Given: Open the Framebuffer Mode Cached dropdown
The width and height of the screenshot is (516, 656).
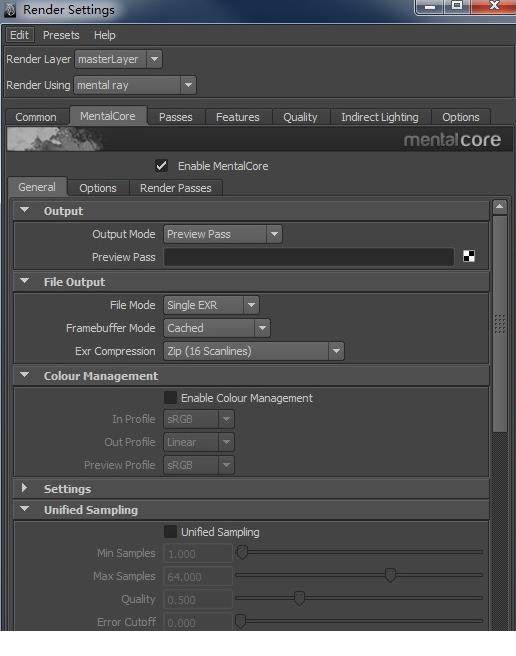Looking at the screenshot, I should [x=217, y=328].
